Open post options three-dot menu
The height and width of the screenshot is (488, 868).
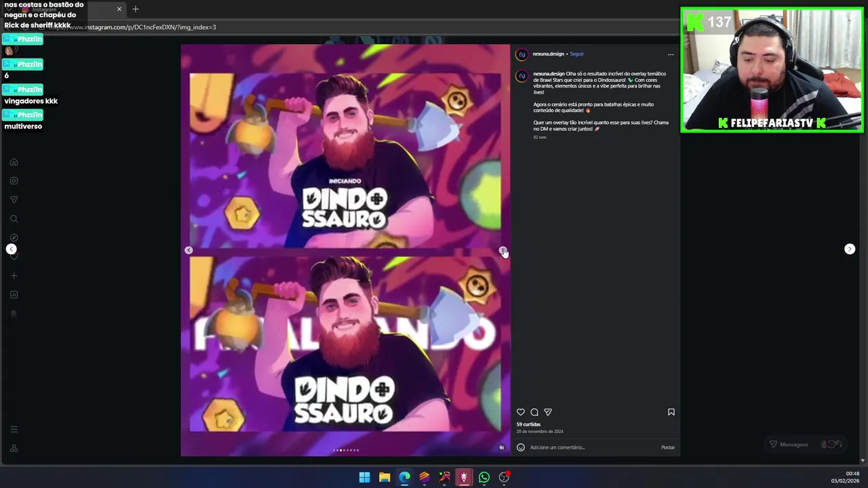tap(671, 54)
